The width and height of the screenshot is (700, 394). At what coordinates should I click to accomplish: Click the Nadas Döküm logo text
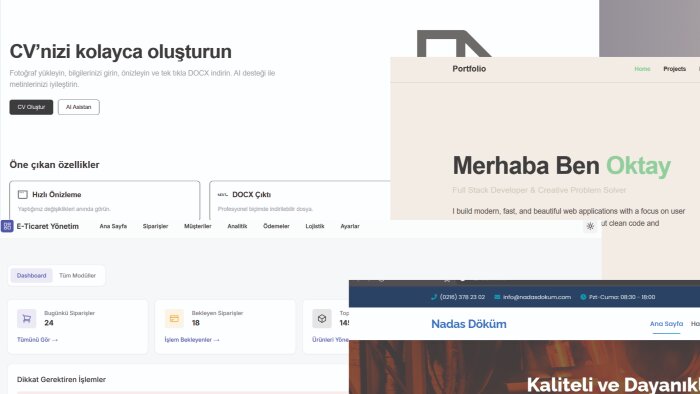click(x=469, y=324)
